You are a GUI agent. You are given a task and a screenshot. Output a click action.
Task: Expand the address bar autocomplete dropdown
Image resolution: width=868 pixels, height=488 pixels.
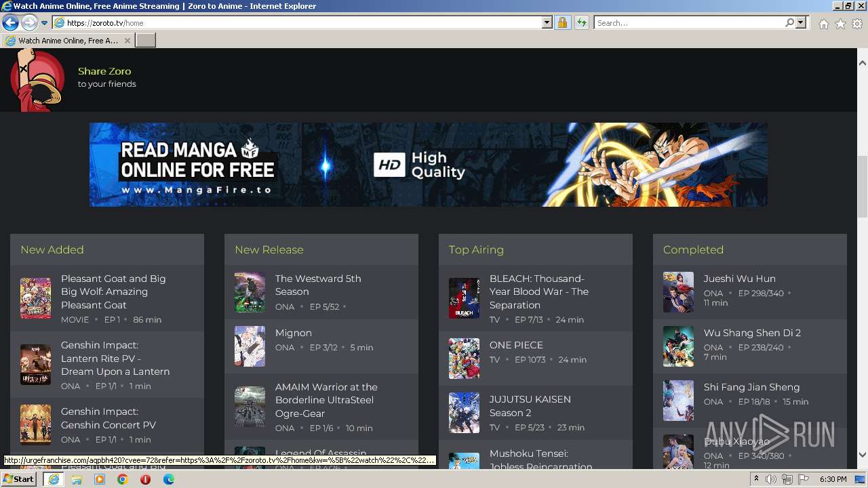coord(547,23)
